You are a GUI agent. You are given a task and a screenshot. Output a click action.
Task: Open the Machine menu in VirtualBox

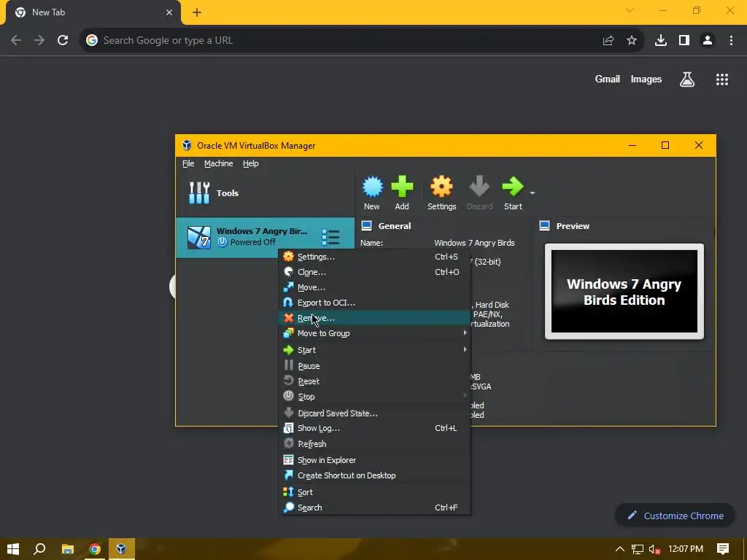tap(219, 163)
